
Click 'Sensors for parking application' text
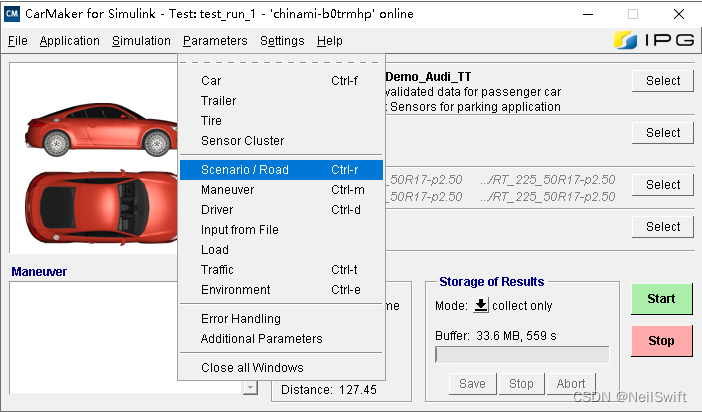(475, 107)
